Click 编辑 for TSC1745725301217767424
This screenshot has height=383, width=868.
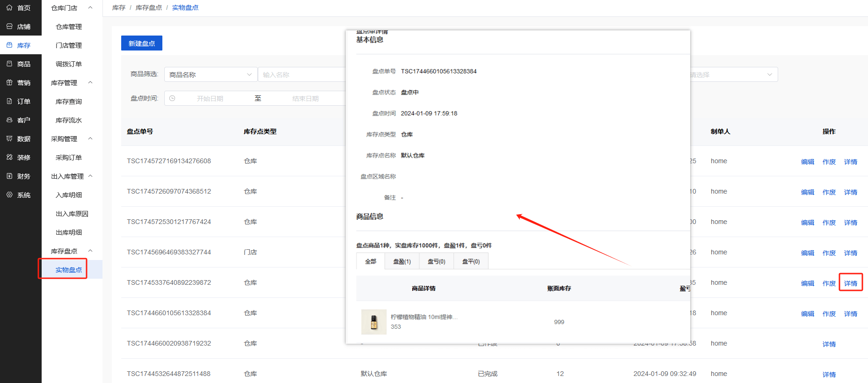click(x=808, y=223)
